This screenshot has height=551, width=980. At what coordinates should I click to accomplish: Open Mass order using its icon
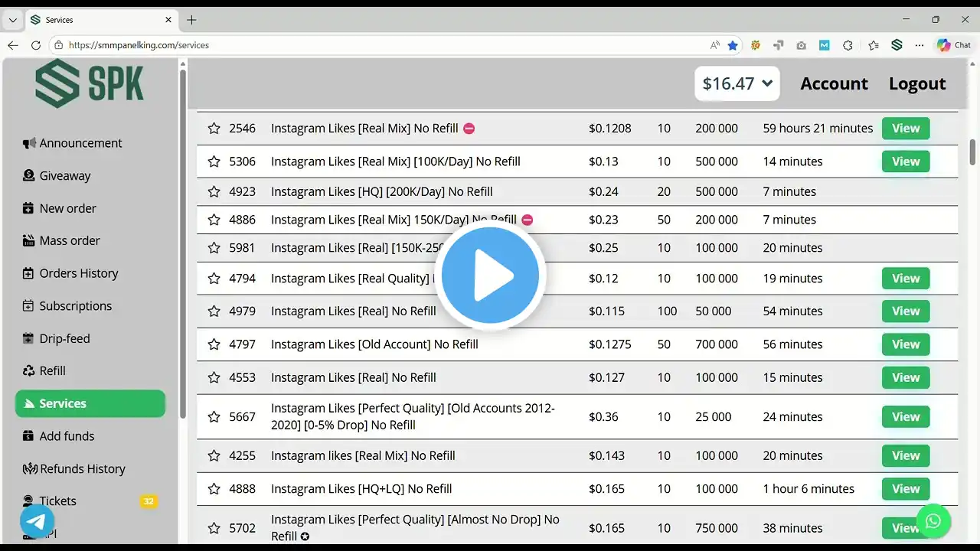point(29,241)
